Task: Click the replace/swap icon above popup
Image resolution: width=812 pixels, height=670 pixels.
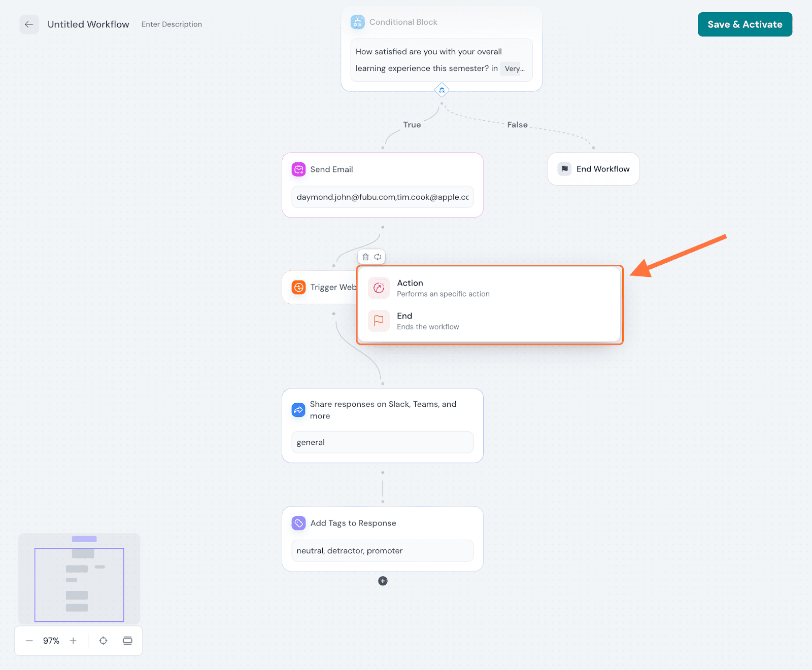Action: (x=378, y=257)
